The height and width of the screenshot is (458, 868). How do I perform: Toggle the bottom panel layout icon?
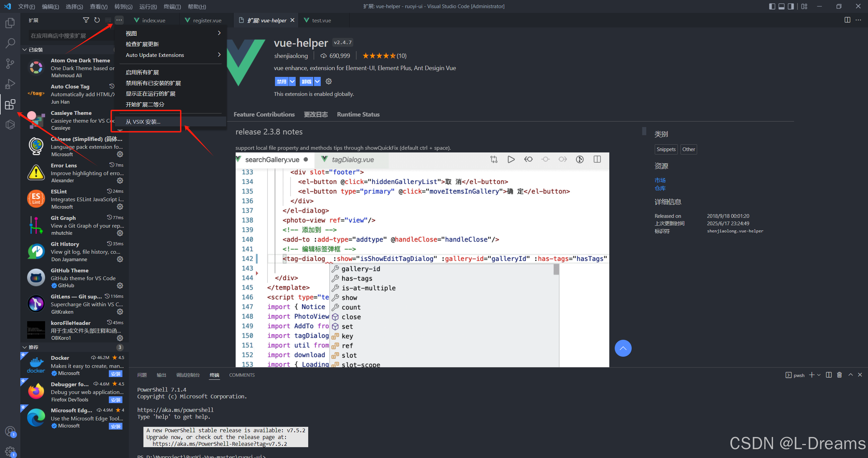782,6
